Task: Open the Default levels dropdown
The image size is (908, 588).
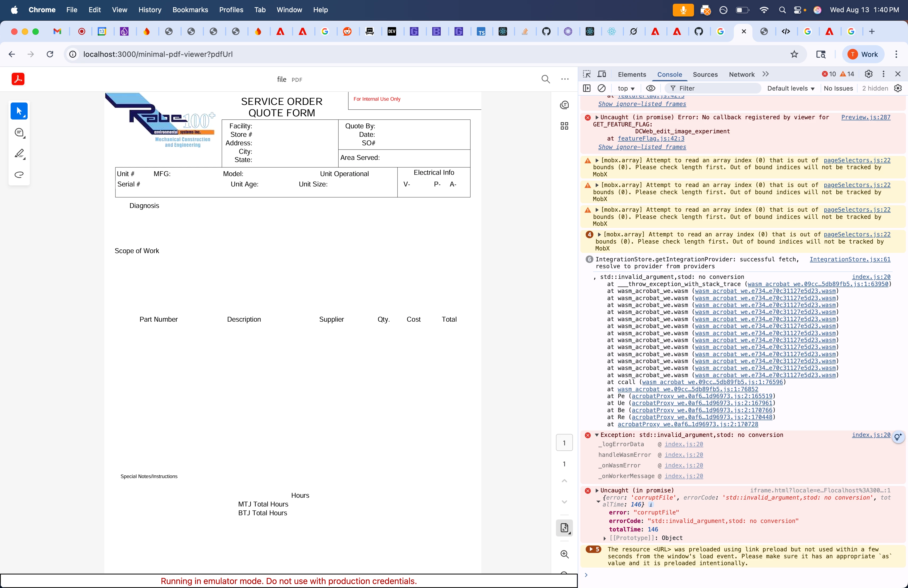Action: point(790,88)
